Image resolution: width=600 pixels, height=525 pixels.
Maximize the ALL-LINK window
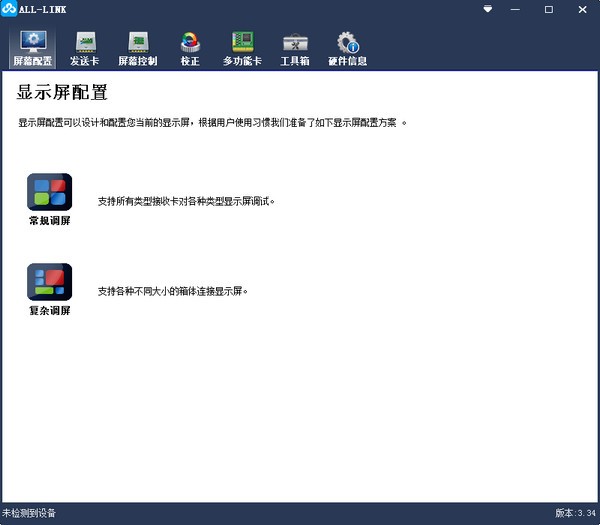[x=548, y=9]
